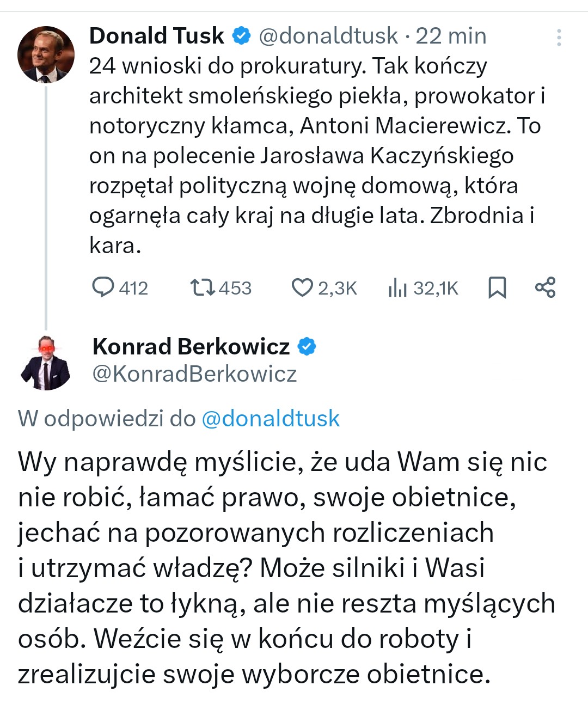This screenshot has width=588, height=704.
Task: Open the @KonradBerkowicz handle
Action: [194, 374]
